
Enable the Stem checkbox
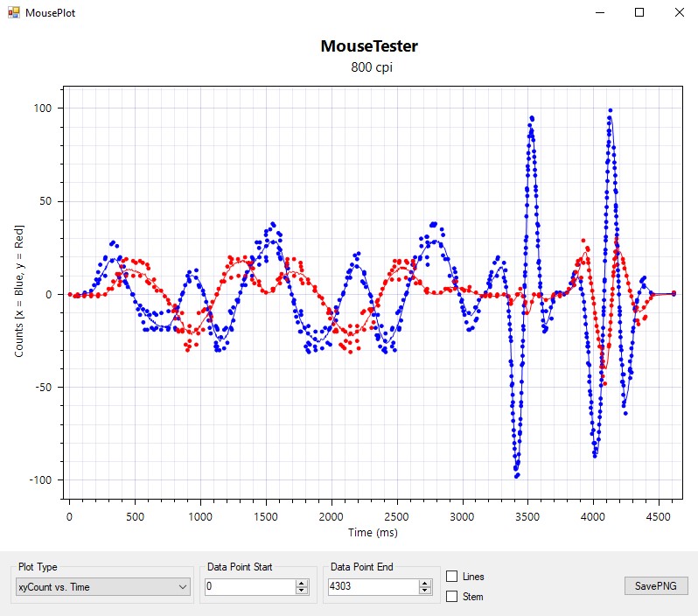(x=452, y=597)
